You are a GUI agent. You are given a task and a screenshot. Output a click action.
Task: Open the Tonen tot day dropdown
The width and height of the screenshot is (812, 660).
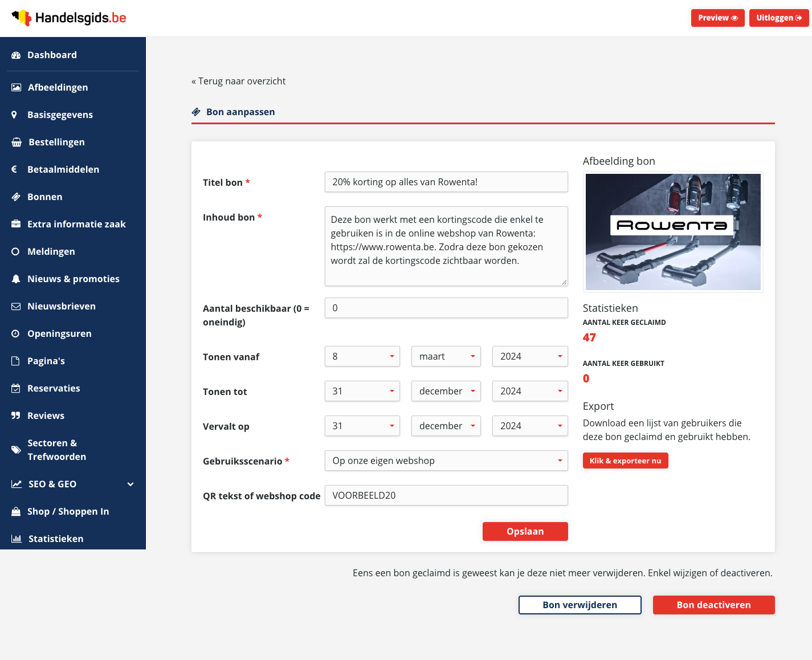click(362, 391)
